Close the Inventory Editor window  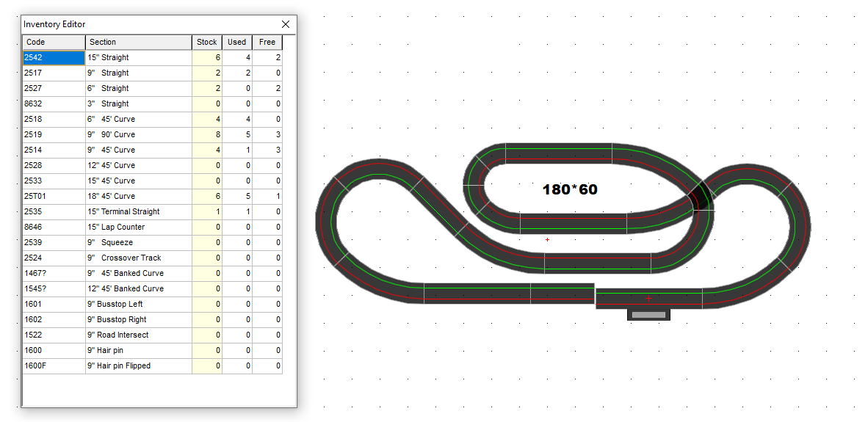pyautogui.click(x=286, y=24)
